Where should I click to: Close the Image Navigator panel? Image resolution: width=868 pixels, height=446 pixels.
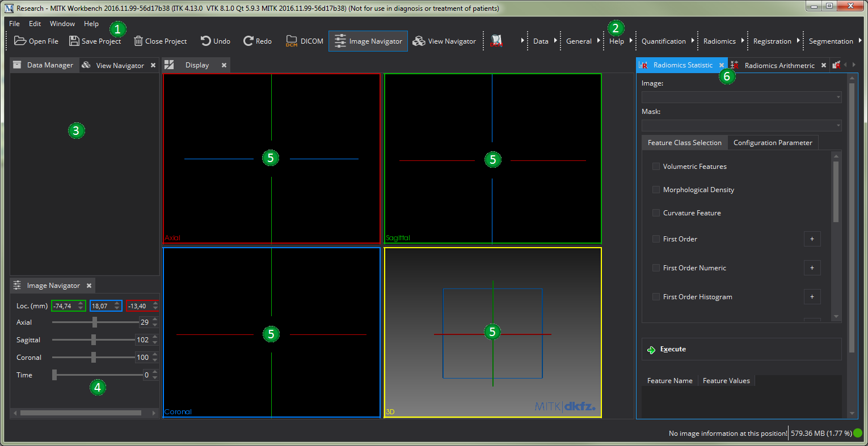point(89,286)
